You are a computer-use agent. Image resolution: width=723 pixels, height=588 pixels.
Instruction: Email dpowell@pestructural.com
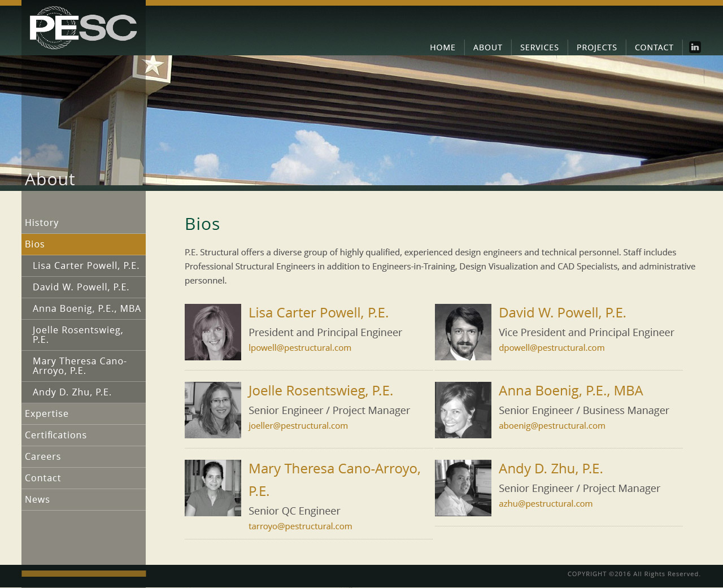point(552,348)
